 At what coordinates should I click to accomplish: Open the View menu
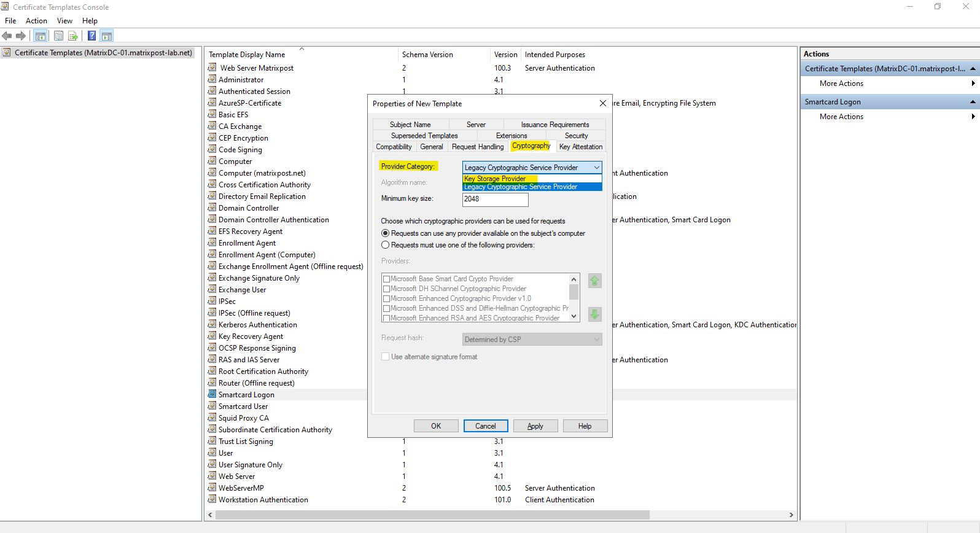coord(64,21)
